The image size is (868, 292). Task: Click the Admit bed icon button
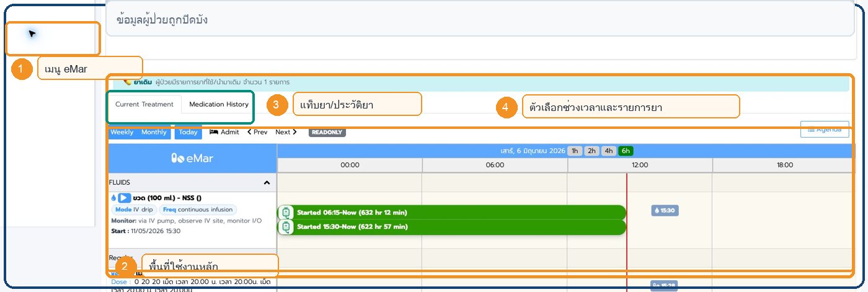point(224,132)
